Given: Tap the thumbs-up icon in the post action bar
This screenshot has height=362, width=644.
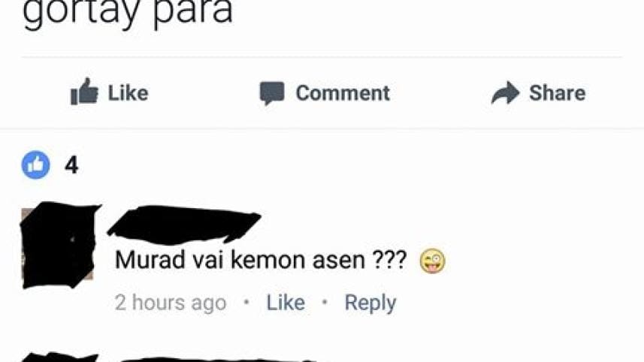Looking at the screenshot, I should pyautogui.click(x=85, y=92).
